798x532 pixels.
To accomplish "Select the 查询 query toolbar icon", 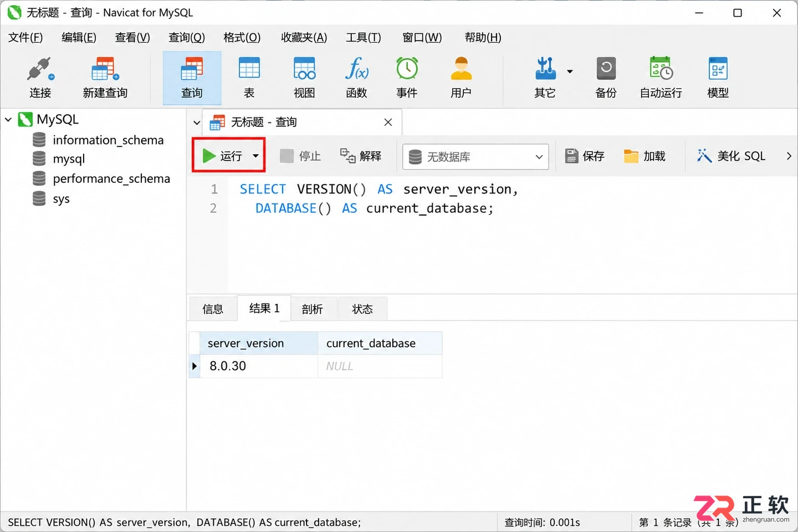I will click(192, 78).
